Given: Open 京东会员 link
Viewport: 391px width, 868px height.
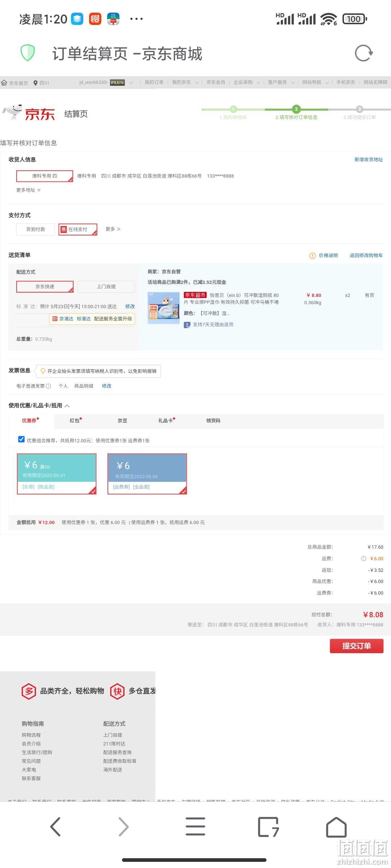Looking at the screenshot, I should pos(216,82).
